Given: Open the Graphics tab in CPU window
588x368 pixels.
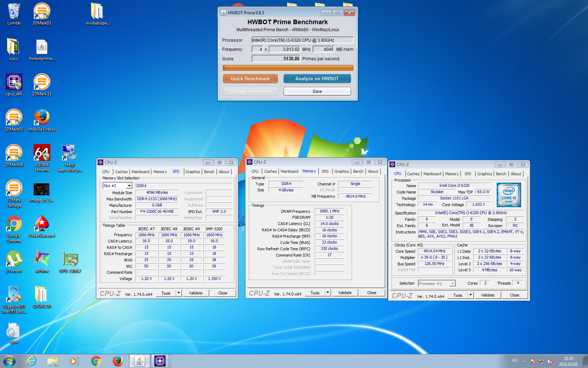Looking at the screenshot, I should click(x=484, y=174).
